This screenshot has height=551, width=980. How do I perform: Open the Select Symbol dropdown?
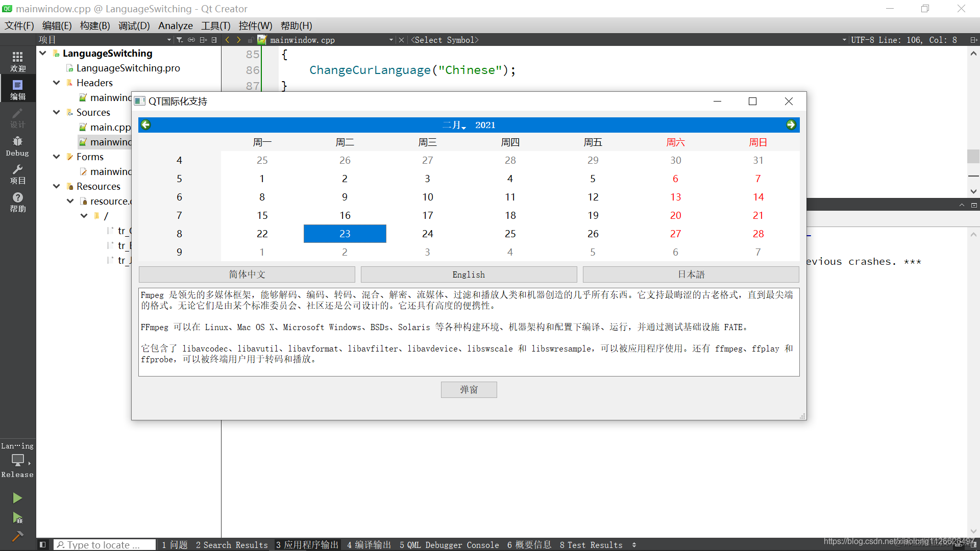[x=628, y=40]
